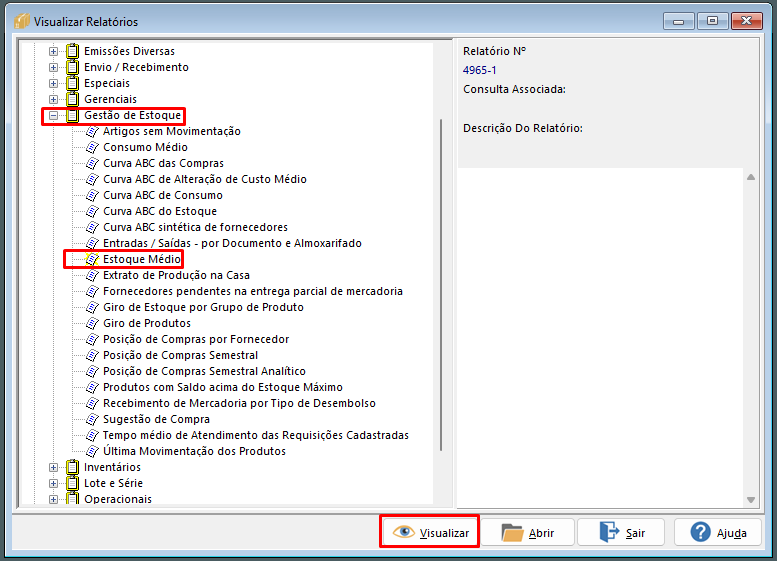777x561 pixels.
Task: Select the Gestão de Estoque folder label
Action: click(133, 115)
